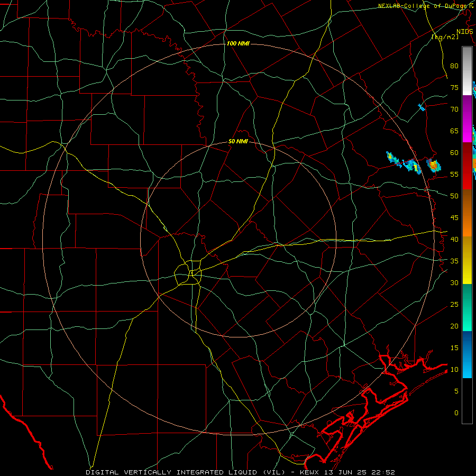Viewport: 476px width, 476px height.
Task: Click the NEXLAB-College of DuPage credit text
Action: [423, 6]
